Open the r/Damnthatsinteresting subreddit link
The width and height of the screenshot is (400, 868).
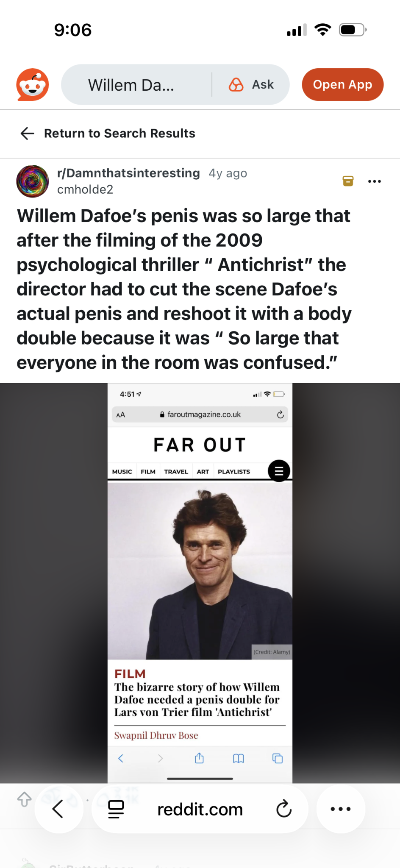(x=128, y=173)
